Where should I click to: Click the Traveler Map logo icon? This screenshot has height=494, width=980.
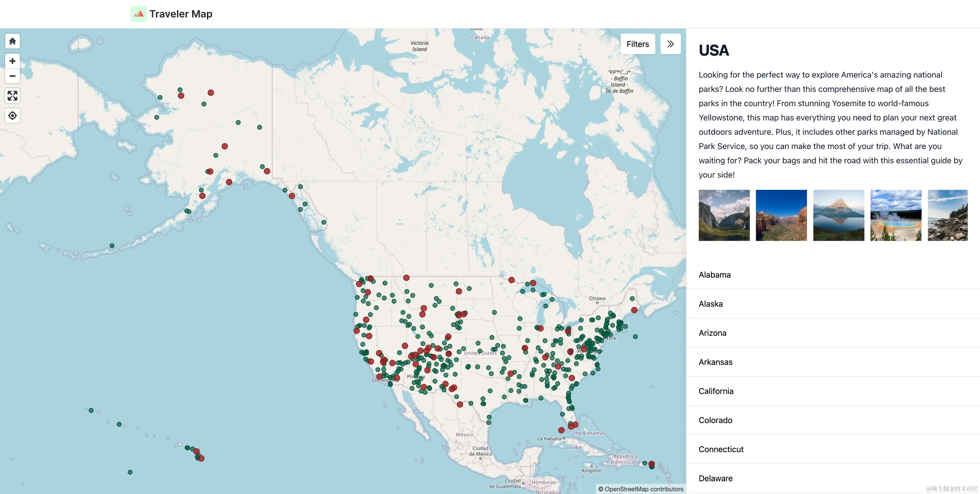tap(138, 14)
